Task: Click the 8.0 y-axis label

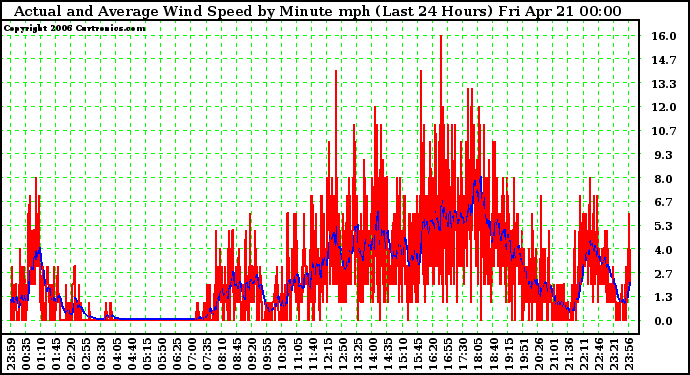Action: (664, 179)
